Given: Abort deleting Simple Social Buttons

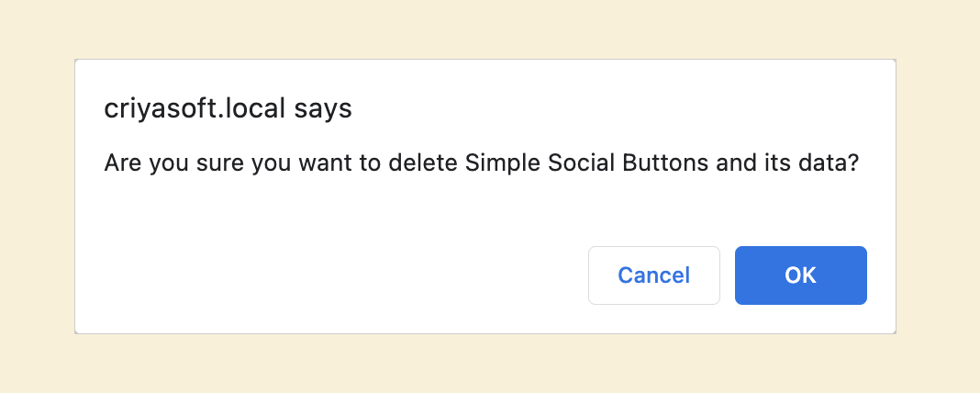Looking at the screenshot, I should (x=653, y=275).
